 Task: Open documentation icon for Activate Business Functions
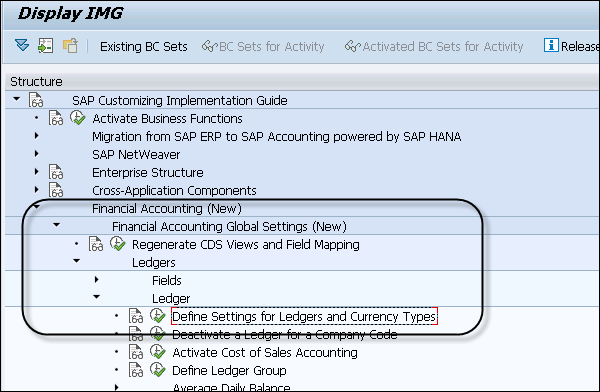pyautogui.click(x=56, y=118)
